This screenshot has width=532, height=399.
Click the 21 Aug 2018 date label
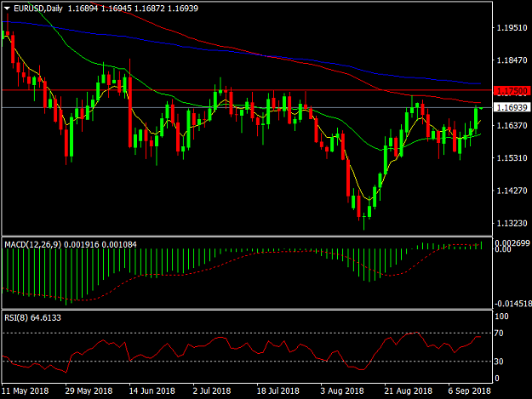[x=409, y=390]
